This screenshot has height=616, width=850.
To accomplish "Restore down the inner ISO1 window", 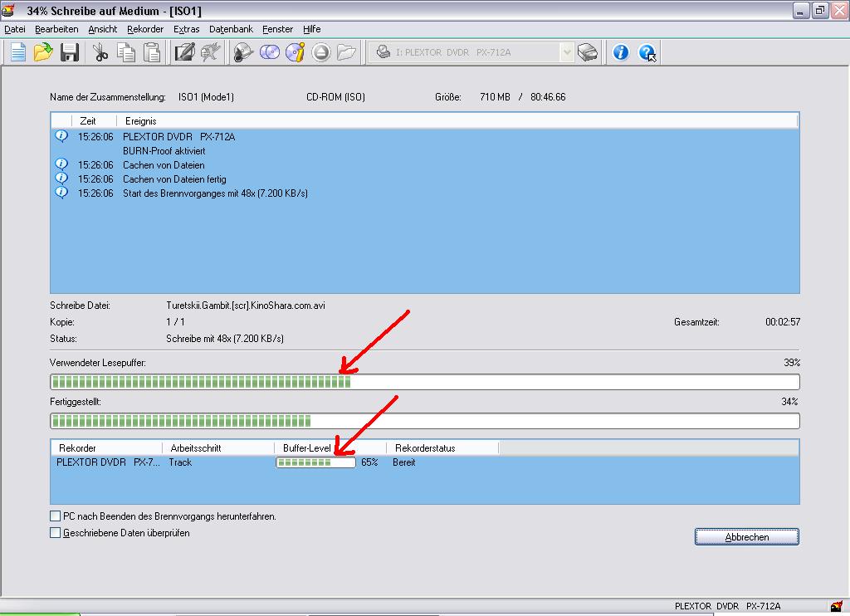I will [820, 10].
